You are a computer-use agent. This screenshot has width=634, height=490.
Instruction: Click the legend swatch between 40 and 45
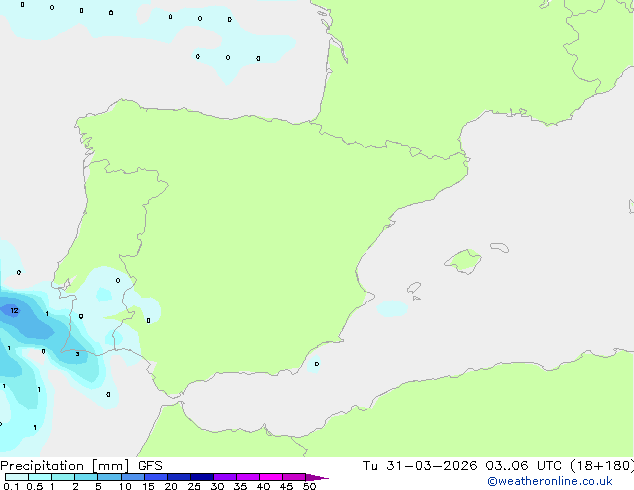(271, 477)
